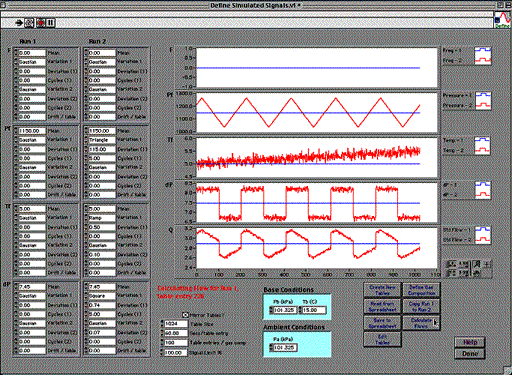Click the Tb (C) field showing 15.00
512x375 pixels.
[x=314, y=310]
